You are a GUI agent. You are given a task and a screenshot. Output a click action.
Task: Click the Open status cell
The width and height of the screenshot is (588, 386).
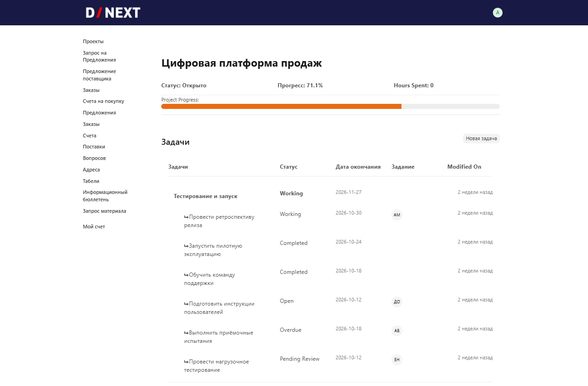coord(287,301)
